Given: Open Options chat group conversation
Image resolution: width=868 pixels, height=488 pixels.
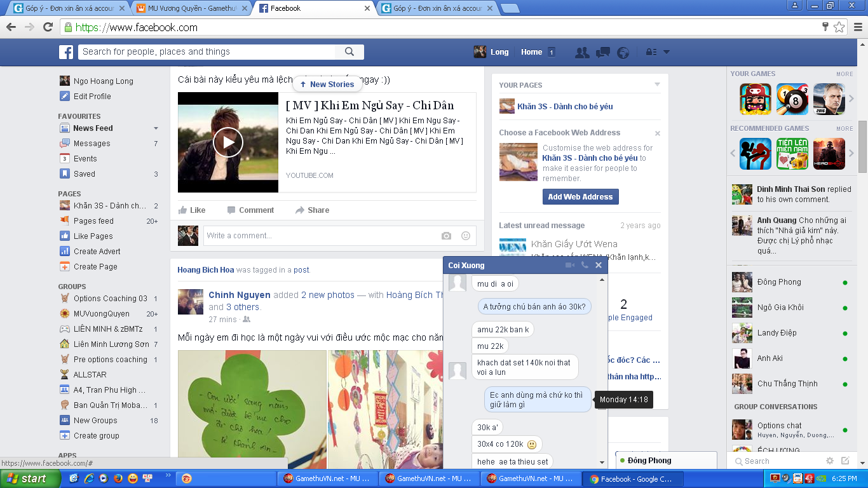Looking at the screenshot, I should pyautogui.click(x=792, y=430).
